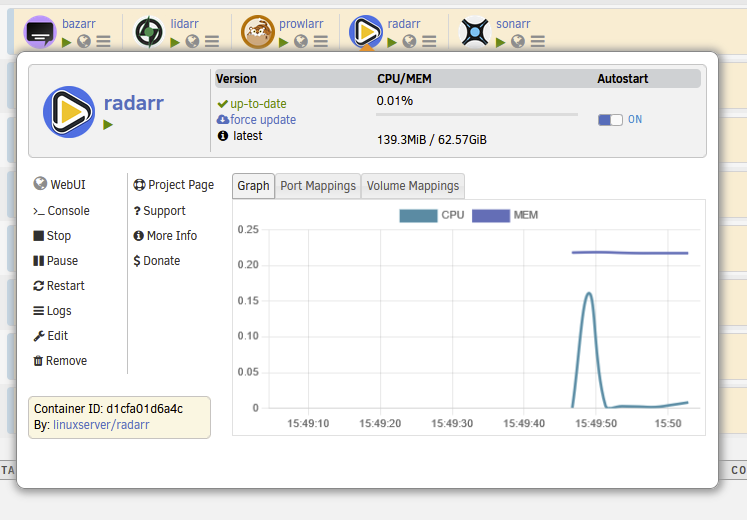Click the green play icon under prowlarr
The image size is (747, 520).
(284, 42)
